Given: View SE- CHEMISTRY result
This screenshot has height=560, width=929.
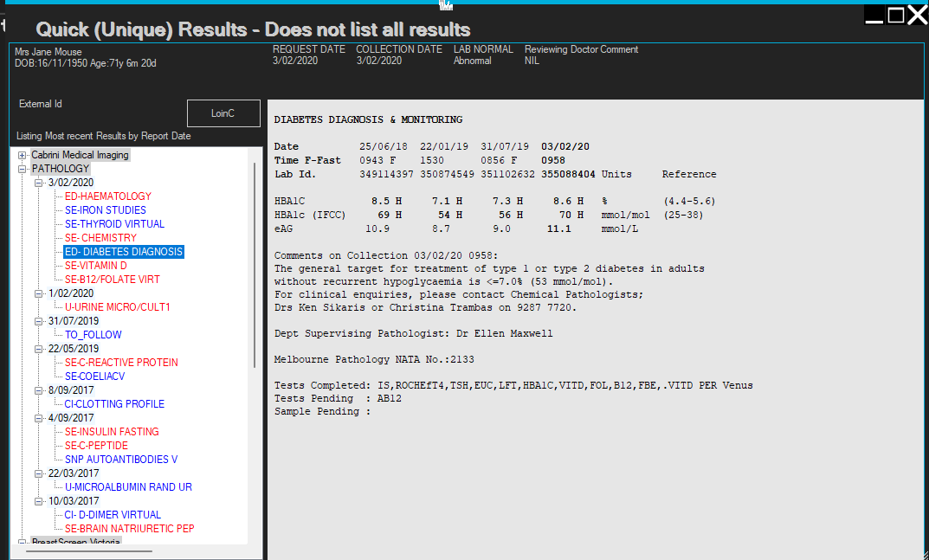Looking at the screenshot, I should coord(100,238).
